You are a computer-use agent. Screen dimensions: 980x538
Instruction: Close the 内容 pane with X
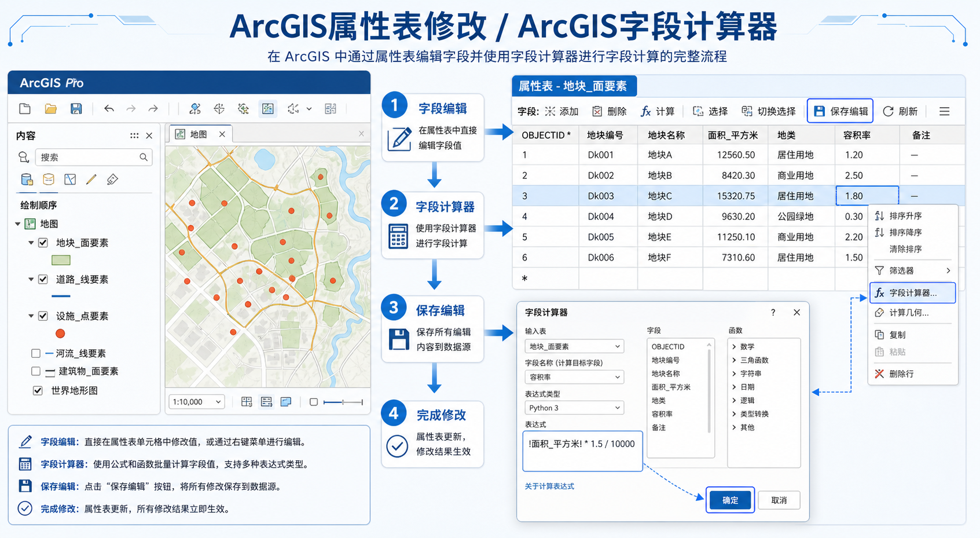(149, 136)
